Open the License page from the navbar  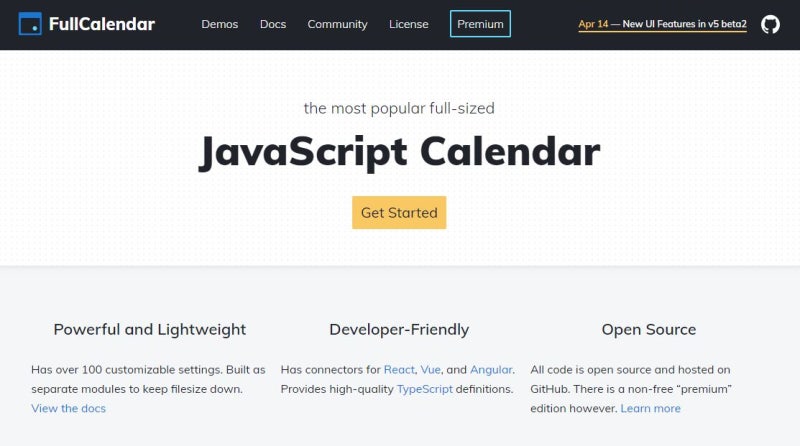(x=408, y=24)
